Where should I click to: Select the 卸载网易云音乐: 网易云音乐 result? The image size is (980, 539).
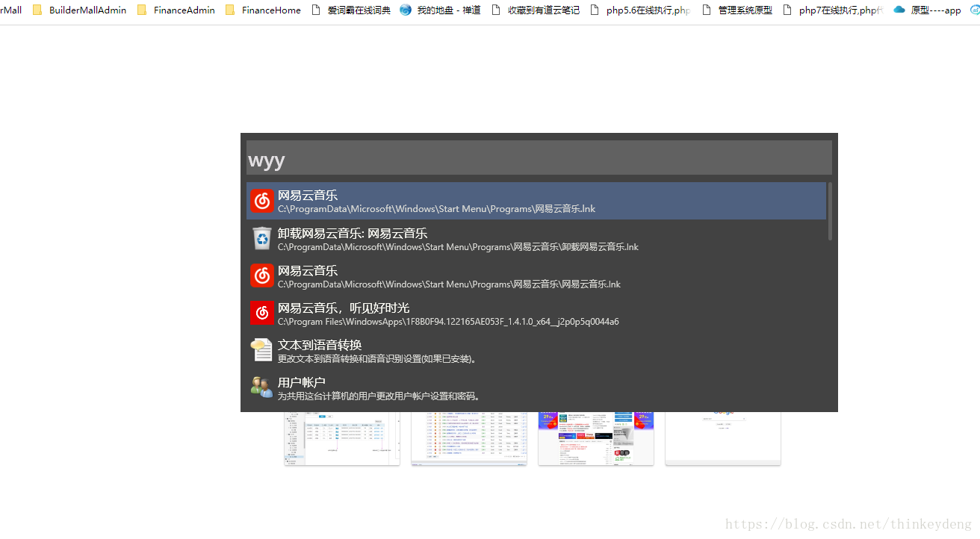[x=536, y=238]
